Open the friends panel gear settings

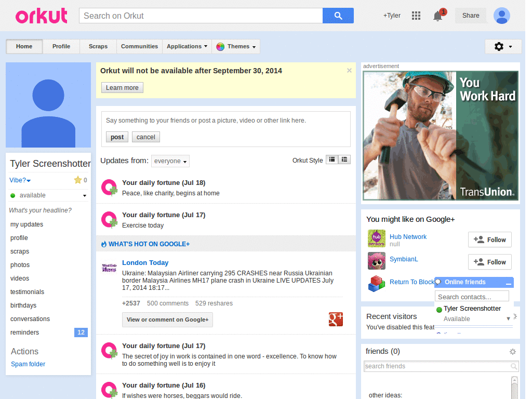click(513, 352)
